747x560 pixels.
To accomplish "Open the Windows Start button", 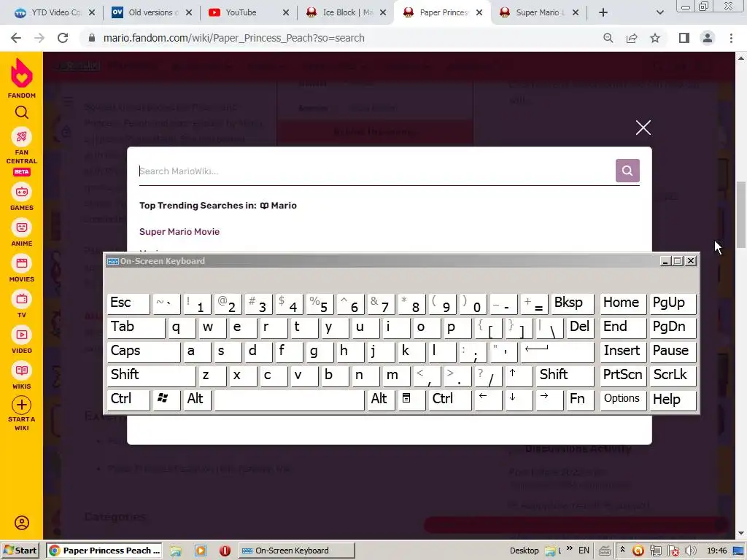I will tap(20, 551).
